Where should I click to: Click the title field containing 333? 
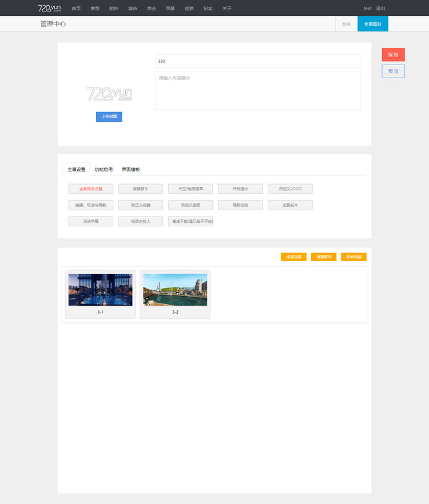point(258,61)
